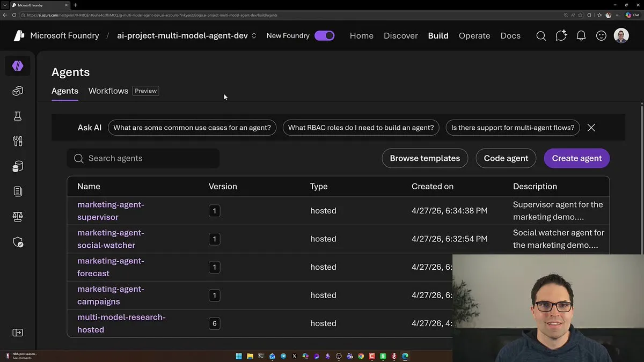Open the Build nav item
The height and width of the screenshot is (362, 644).
(x=438, y=36)
